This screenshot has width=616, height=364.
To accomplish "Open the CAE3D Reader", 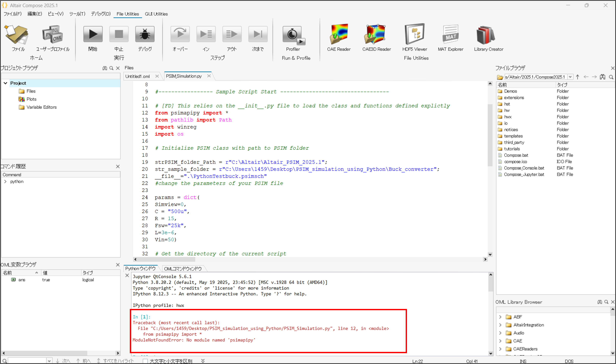I will (376, 34).
